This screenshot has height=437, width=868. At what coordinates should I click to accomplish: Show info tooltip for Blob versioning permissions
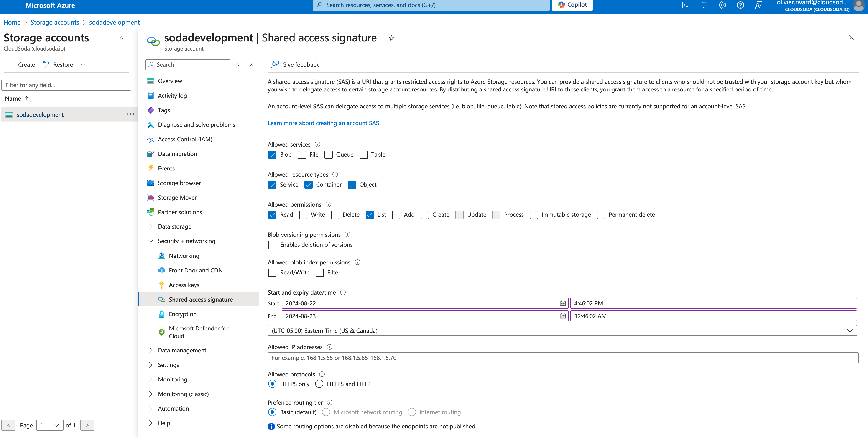(347, 234)
